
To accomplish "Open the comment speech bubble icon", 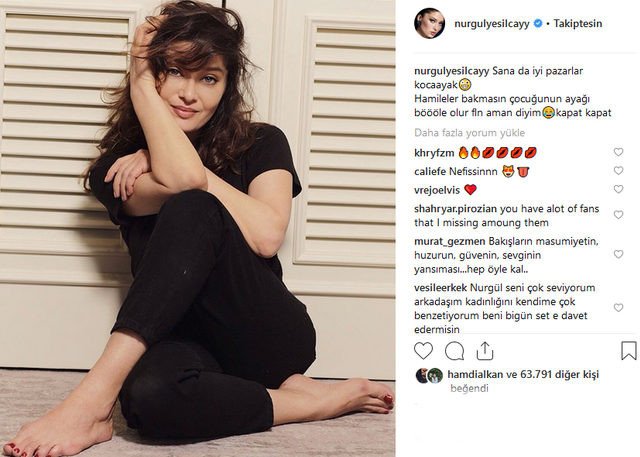I will click(454, 351).
